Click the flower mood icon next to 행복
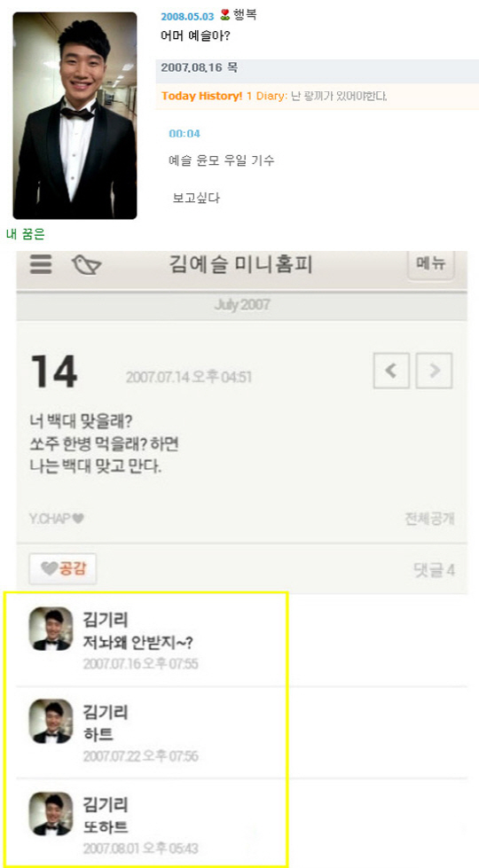 (224, 15)
